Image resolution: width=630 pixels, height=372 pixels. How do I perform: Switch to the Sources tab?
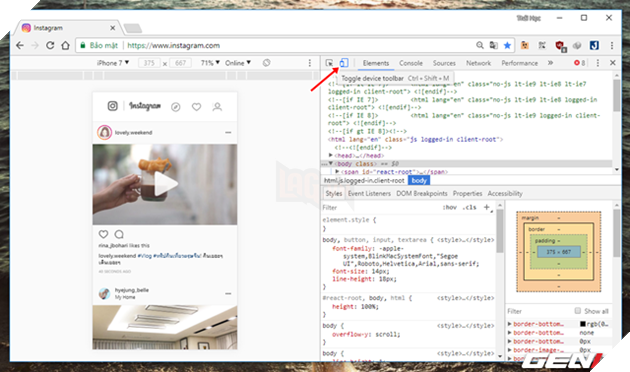(444, 63)
